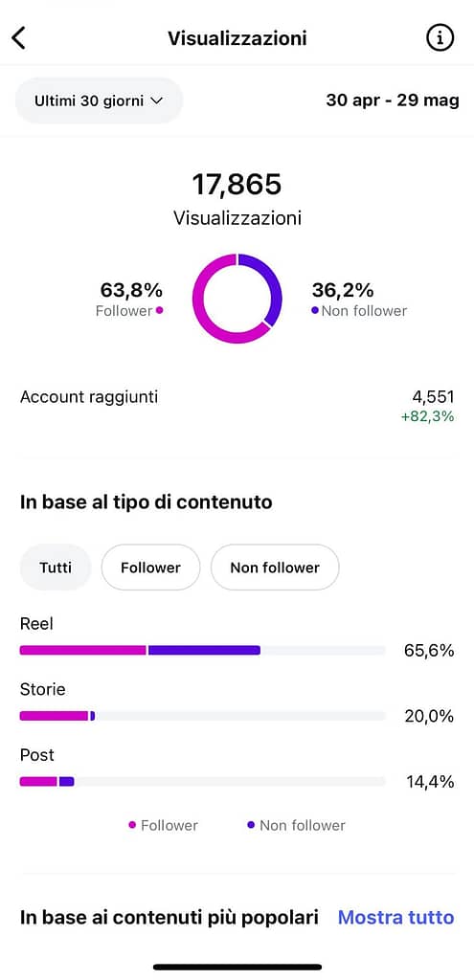Click the donut chart ring
The image size is (474, 980).
click(237, 299)
